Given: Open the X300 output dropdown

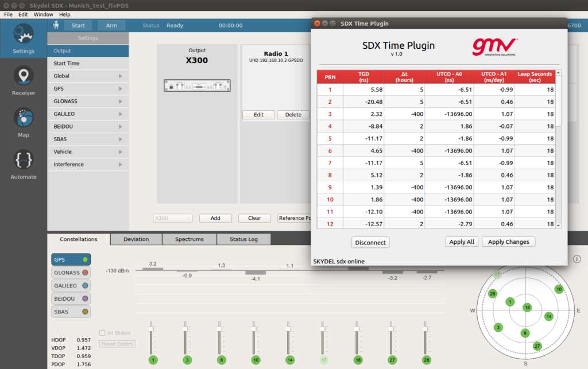Looking at the screenshot, I should tap(172, 217).
